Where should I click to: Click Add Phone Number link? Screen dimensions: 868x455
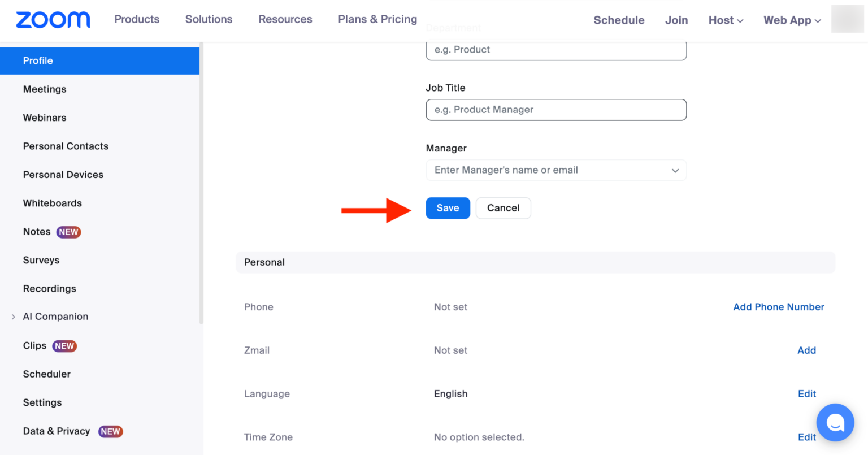(778, 307)
